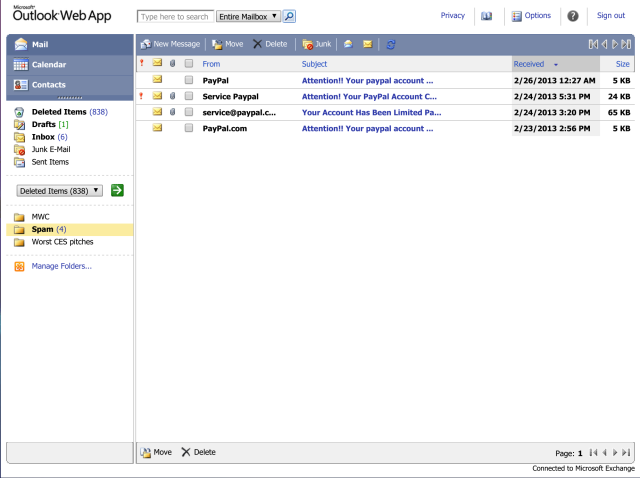
Task: Sort by the From column header
Action: click(211, 64)
